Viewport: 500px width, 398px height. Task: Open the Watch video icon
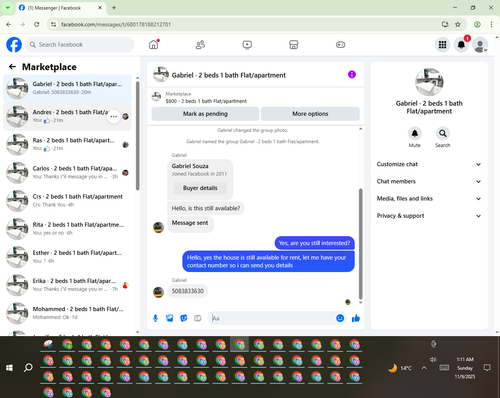click(247, 45)
